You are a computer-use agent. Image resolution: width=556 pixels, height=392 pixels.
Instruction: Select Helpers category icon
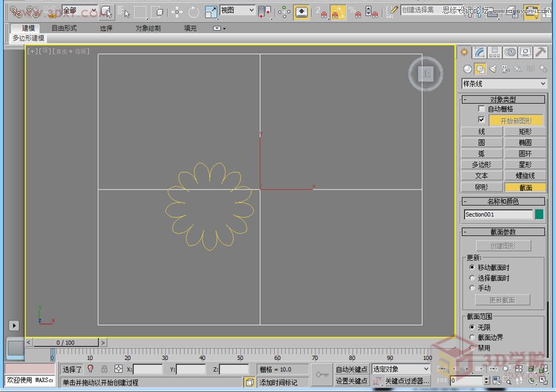pos(517,69)
